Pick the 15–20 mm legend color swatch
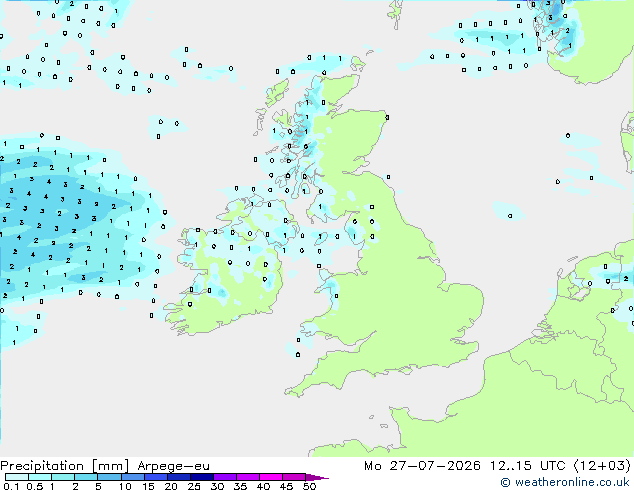The image size is (634, 490). pos(155,477)
